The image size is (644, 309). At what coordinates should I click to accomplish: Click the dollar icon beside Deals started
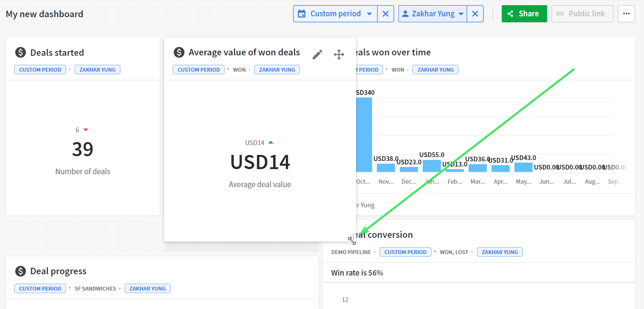tap(21, 52)
